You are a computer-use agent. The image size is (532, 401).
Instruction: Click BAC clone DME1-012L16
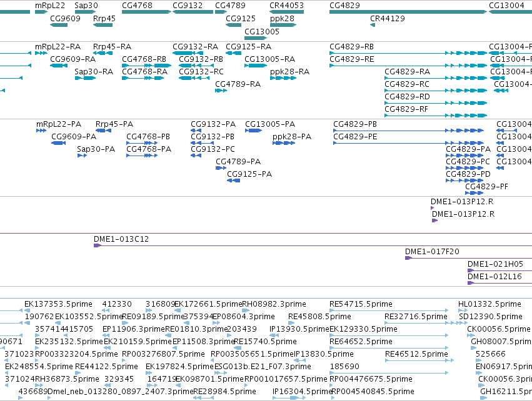499,283
